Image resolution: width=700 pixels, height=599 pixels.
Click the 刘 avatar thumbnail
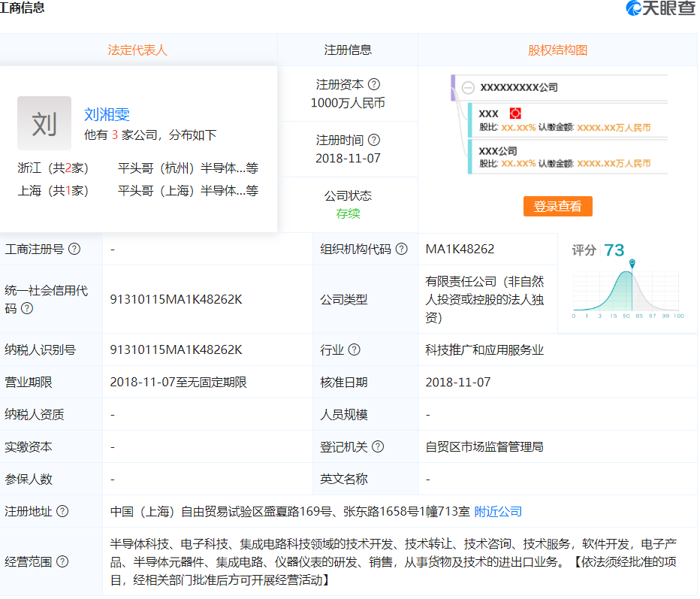pyautogui.click(x=44, y=123)
